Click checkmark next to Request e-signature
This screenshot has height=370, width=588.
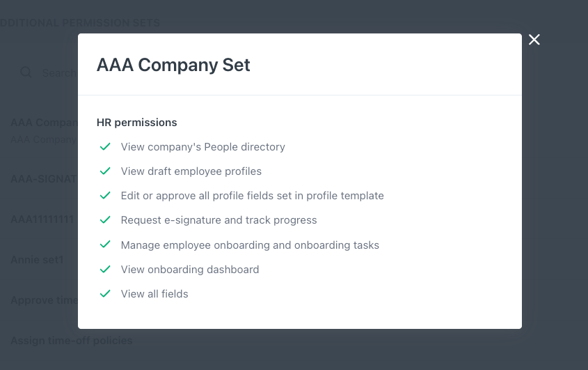point(105,220)
